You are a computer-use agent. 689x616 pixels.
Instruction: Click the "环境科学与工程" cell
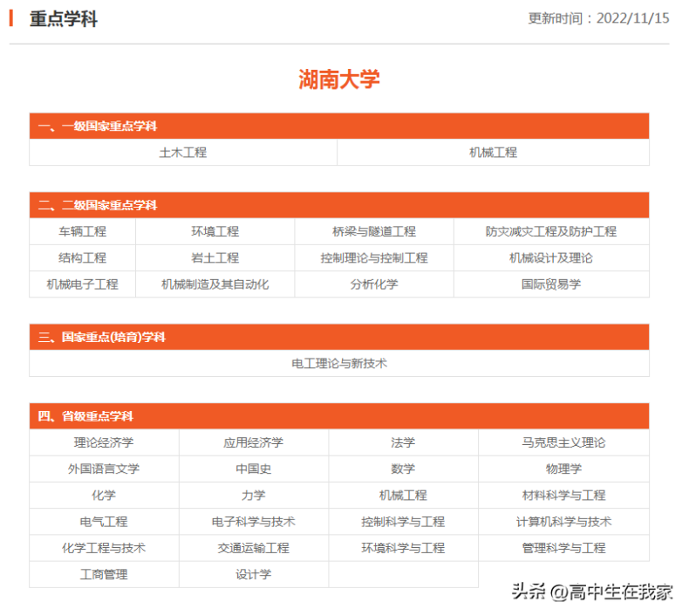click(x=404, y=548)
